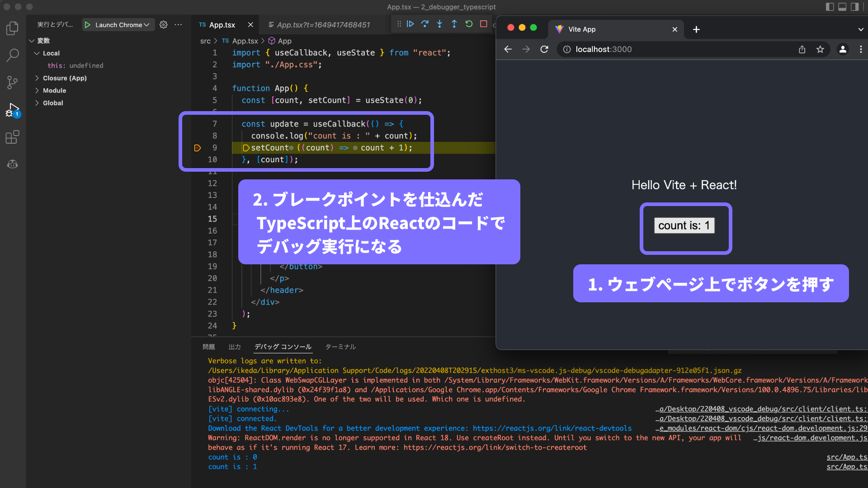Open the Search view in activity bar
The width and height of the screenshot is (868, 488).
[12, 55]
